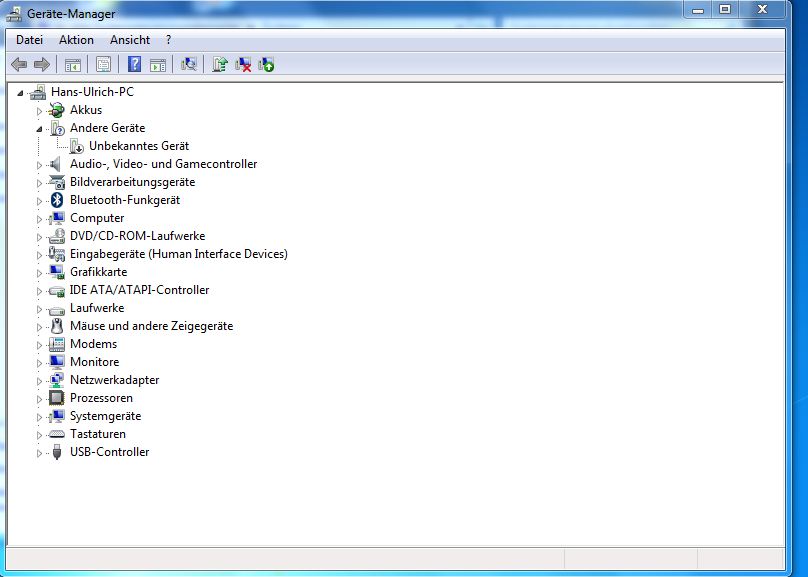Select Eingabegeräte (Human Interface Devices) label
The width and height of the screenshot is (808, 577).
coord(179,254)
